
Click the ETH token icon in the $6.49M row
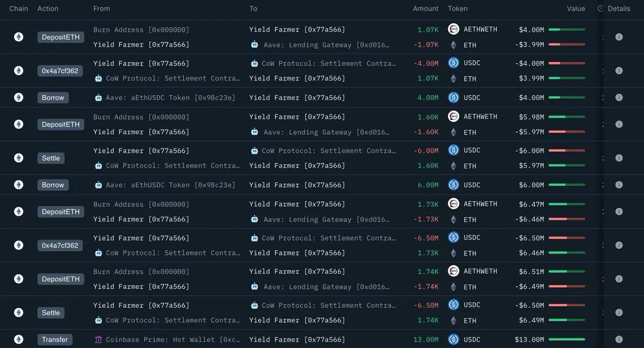(453, 320)
